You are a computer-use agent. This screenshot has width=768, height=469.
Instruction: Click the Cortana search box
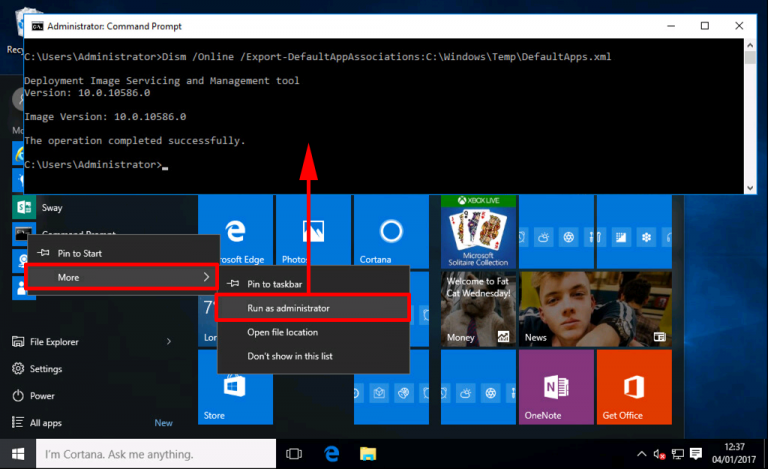[156, 454]
